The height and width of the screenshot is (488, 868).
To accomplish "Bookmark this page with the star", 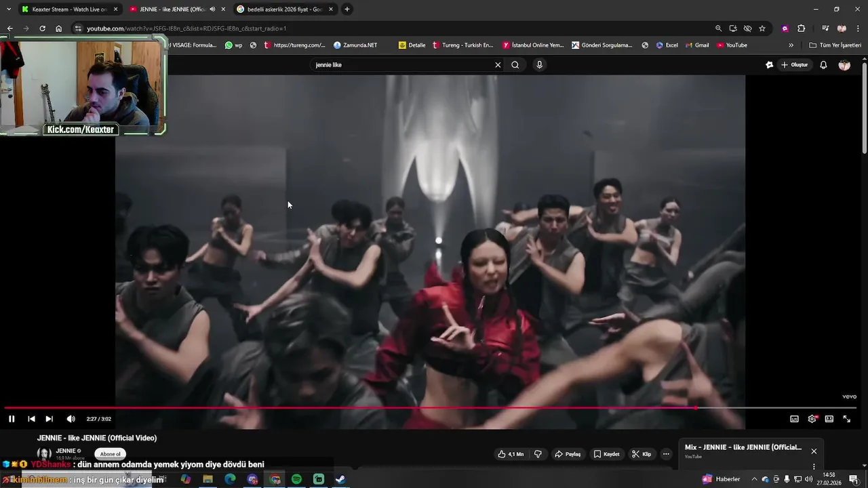I will (762, 28).
